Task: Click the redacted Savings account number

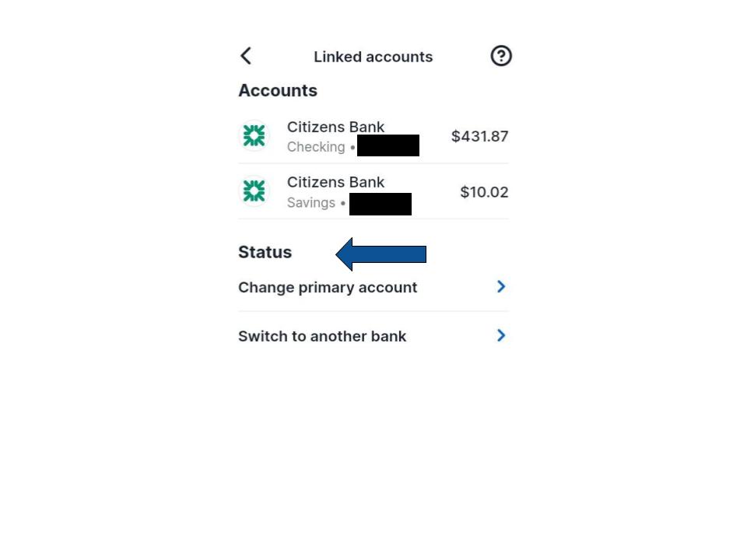Action: (x=381, y=204)
